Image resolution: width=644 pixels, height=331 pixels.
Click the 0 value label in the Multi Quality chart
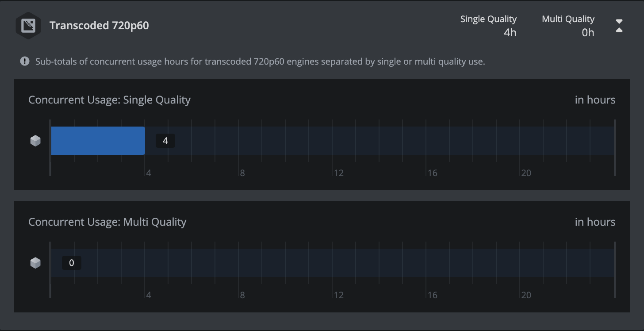(x=71, y=262)
